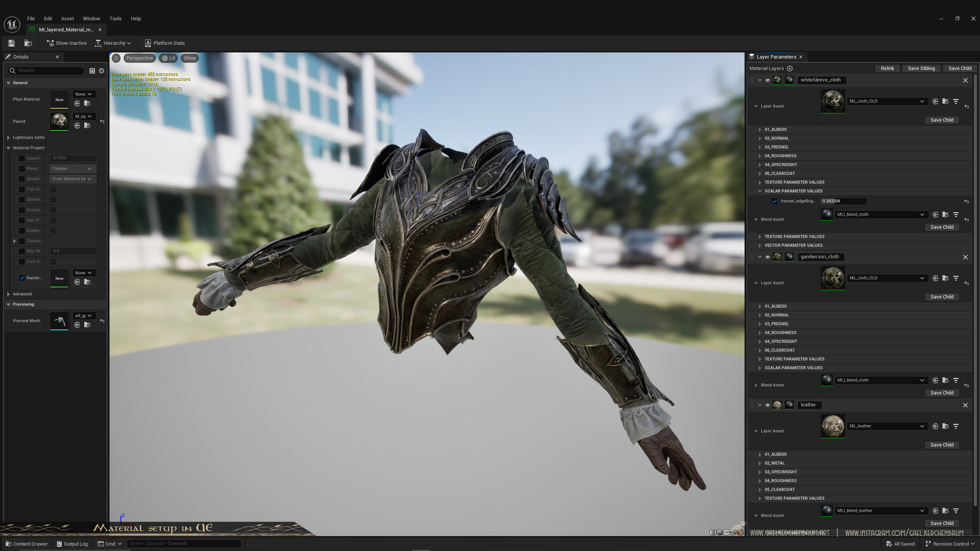Click the Max World Position Offset value field
980x551 pixels.
pos(73,251)
